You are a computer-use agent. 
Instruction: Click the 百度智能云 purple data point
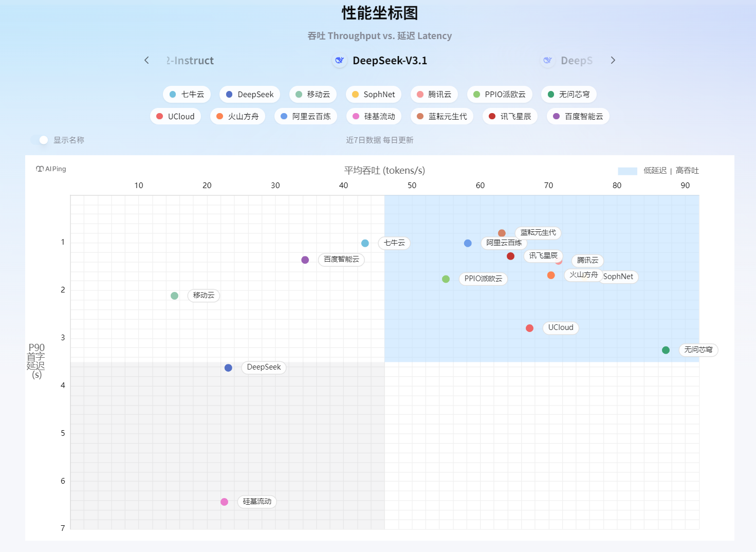305,260
